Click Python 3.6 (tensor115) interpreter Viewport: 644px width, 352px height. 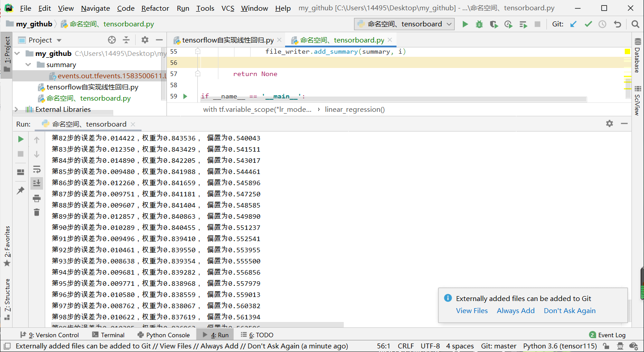tap(560, 346)
